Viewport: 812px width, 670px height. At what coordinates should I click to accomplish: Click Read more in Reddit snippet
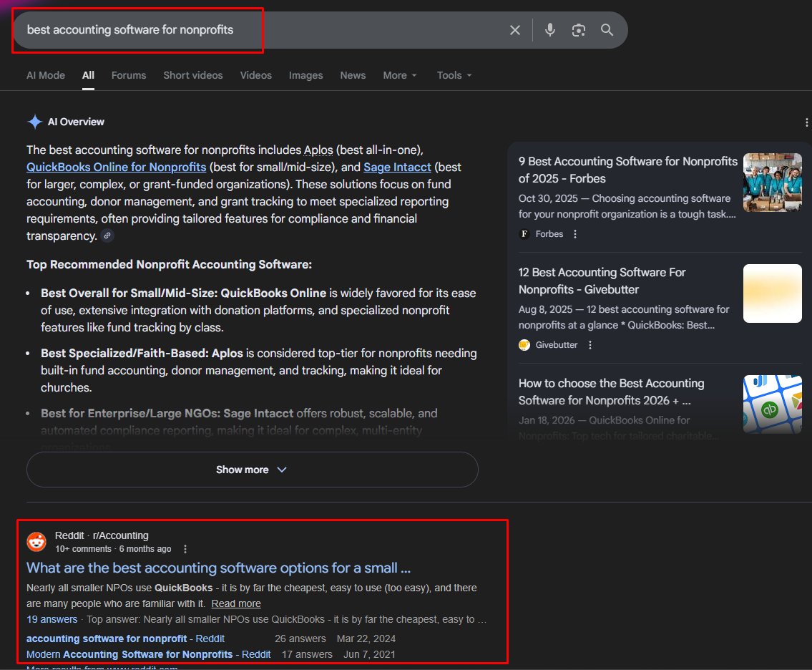(235, 603)
